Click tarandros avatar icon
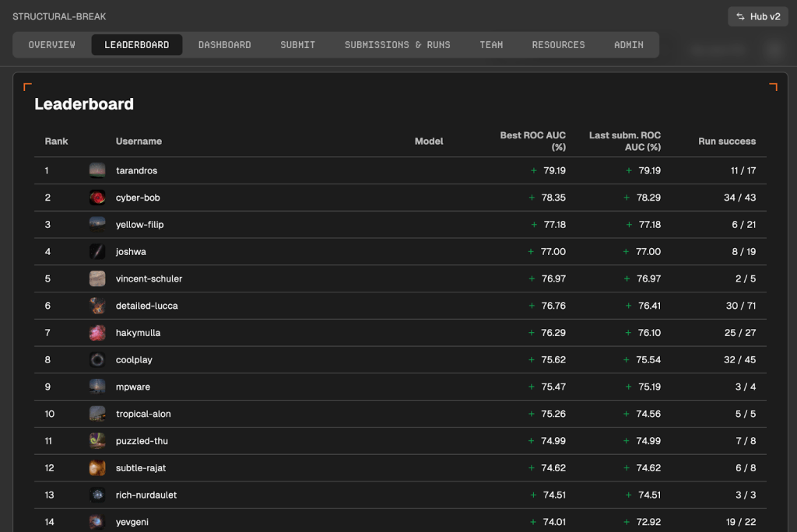 [97, 170]
